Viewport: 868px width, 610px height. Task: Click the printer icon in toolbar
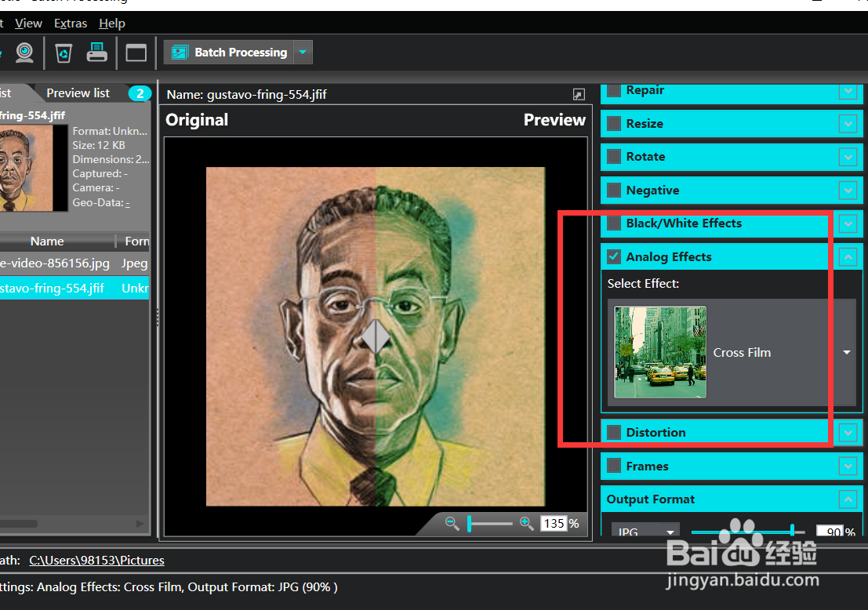coord(97,52)
